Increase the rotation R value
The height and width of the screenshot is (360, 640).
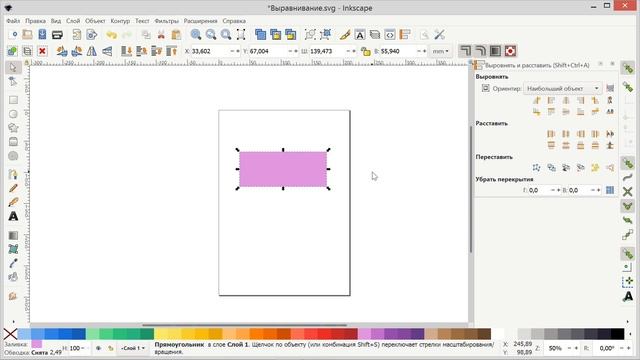[628, 348]
